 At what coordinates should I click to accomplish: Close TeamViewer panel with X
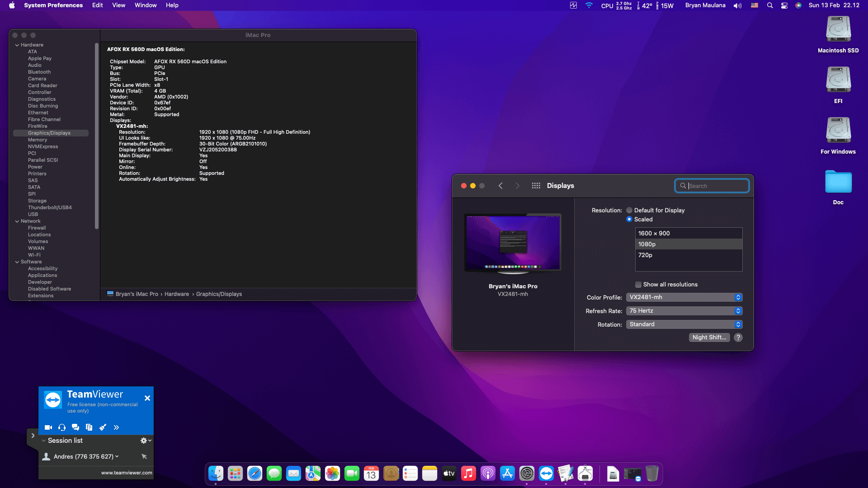(x=147, y=398)
